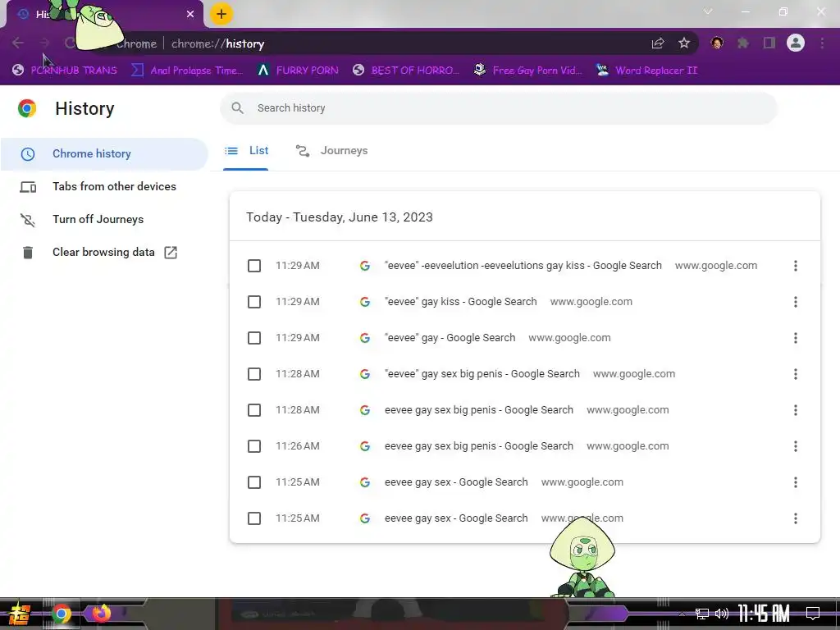Click the crossed-out journeys icon in sidebar
Screen dimensions: 840x630
pos(28,220)
